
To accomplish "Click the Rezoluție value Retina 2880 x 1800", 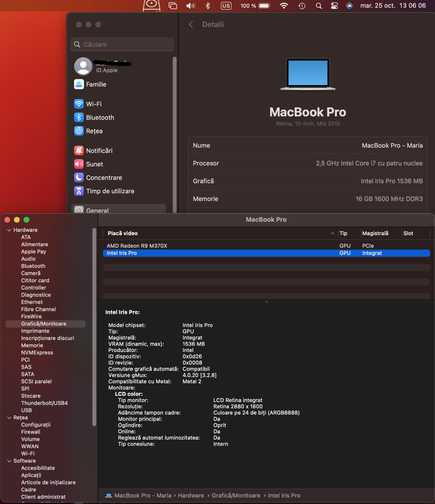I will tap(238, 406).
